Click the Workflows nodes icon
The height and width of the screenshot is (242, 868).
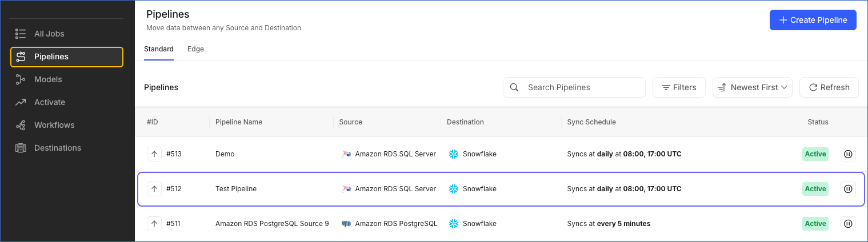[x=21, y=125]
